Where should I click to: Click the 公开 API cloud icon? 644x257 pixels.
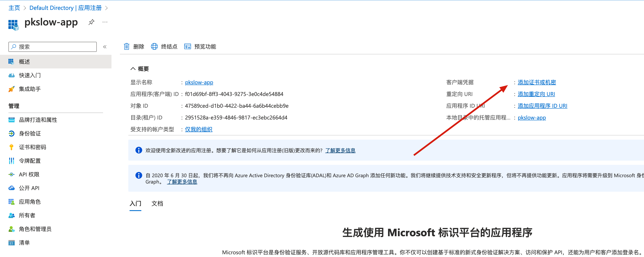point(12,188)
